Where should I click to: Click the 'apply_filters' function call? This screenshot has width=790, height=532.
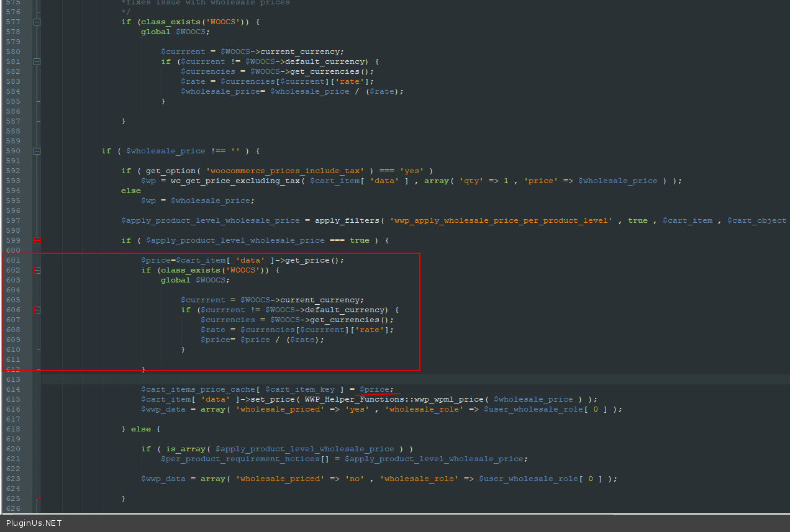(347, 220)
